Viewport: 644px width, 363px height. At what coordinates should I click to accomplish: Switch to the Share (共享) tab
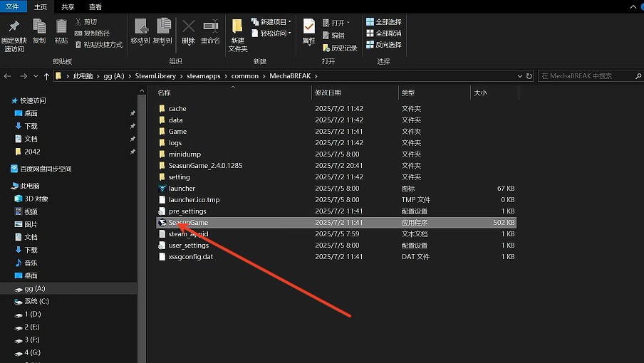[66, 6]
